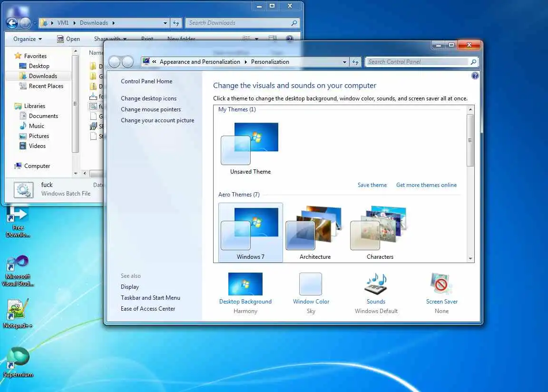Viewport: 548px width, 392px height.
Task: Click chevron before Appearance and Personalization breadcrumb
Action: pos(154,62)
